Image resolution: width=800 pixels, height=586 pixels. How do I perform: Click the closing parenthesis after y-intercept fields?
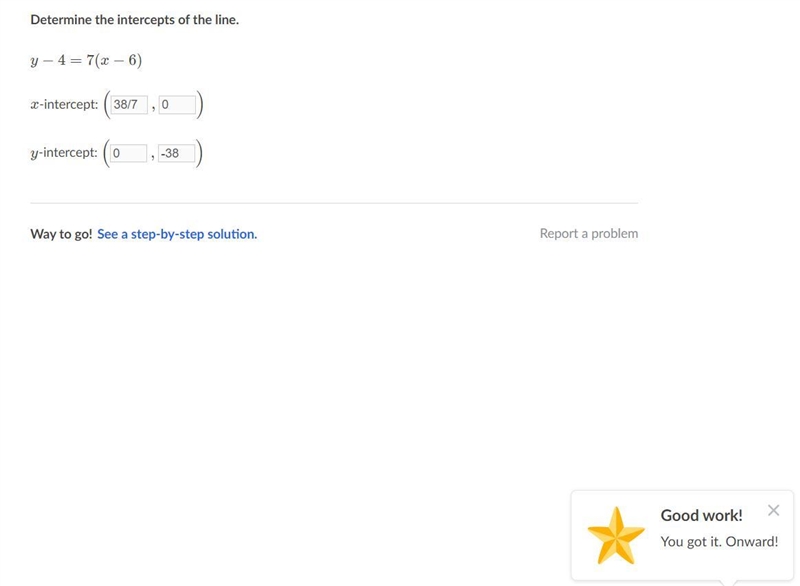(x=199, y=153)
